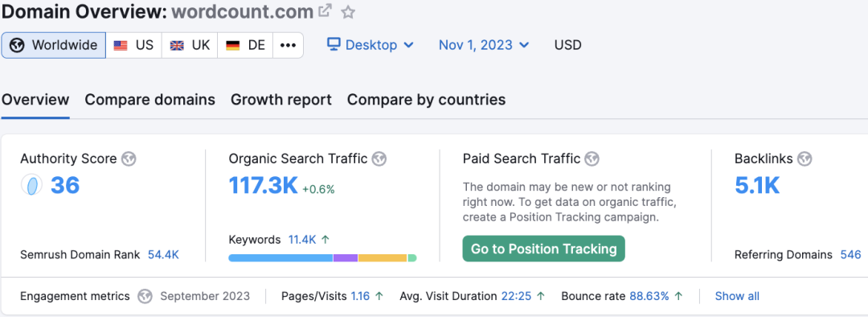Open the Desktop device dropdown
Image resolution: width=868 pixels, height=317 pixels.
tap(370, 45)
